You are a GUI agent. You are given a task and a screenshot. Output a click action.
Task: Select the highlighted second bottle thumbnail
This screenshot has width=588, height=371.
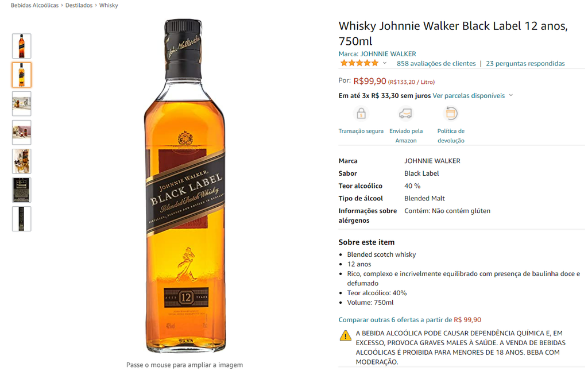(21, 75)
